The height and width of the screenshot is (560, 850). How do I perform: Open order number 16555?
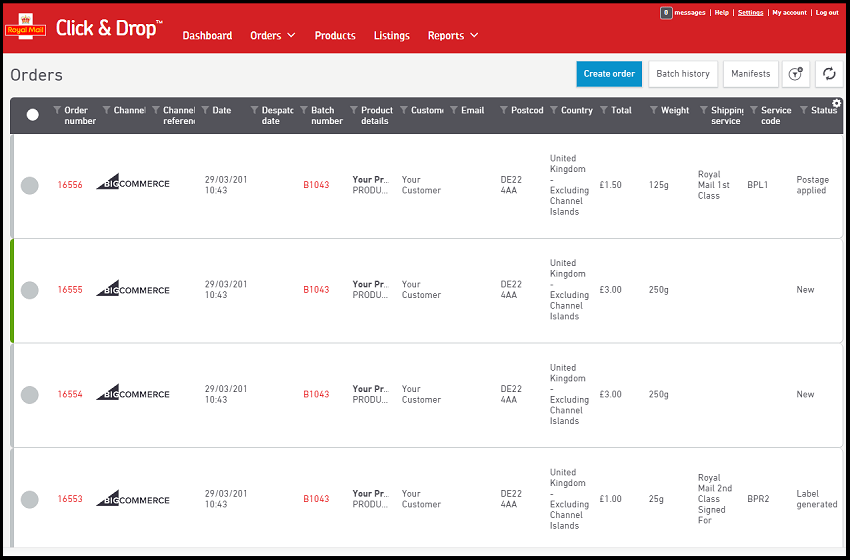70,289
